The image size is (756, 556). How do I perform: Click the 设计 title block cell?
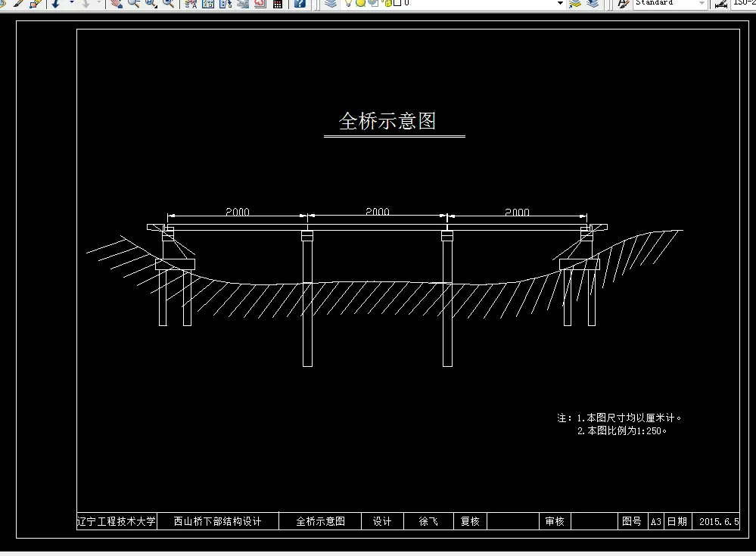382,521
